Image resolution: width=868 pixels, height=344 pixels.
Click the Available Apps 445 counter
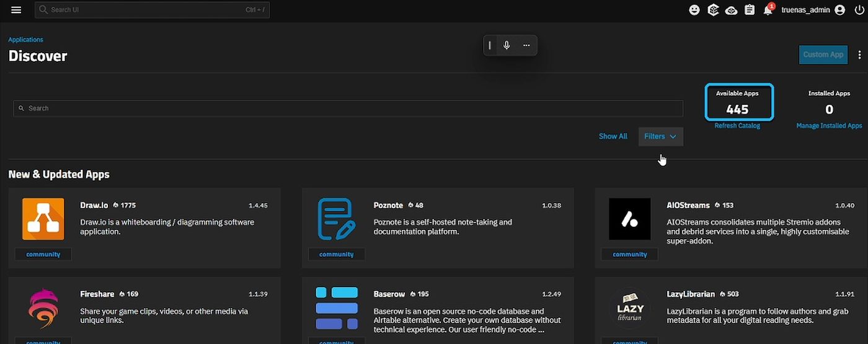point(739,102)
